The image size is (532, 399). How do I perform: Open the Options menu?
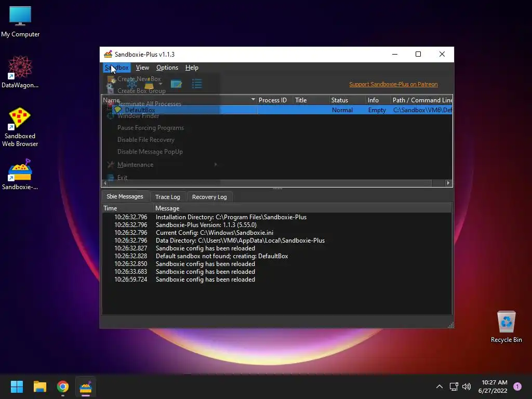click(167, 68)
